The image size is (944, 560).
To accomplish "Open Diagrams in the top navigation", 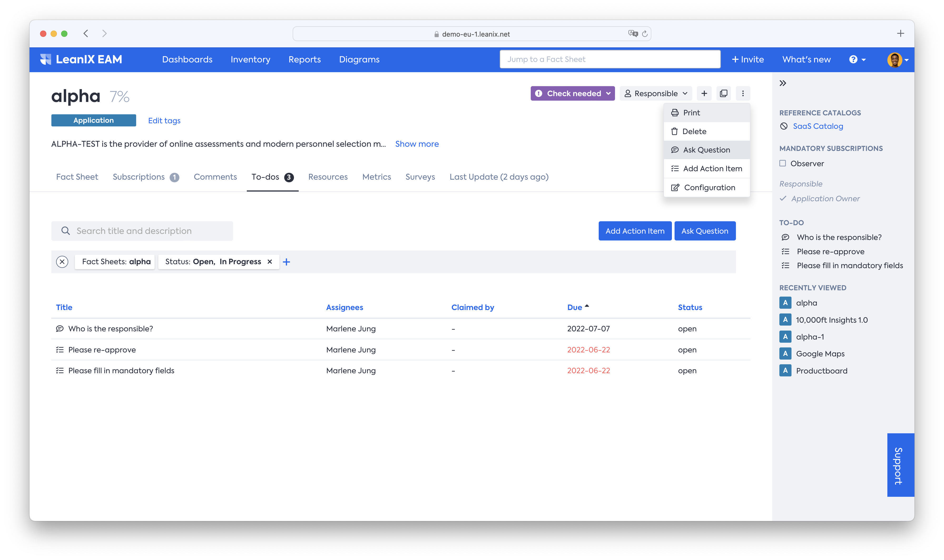I will [x=359, y=59].
